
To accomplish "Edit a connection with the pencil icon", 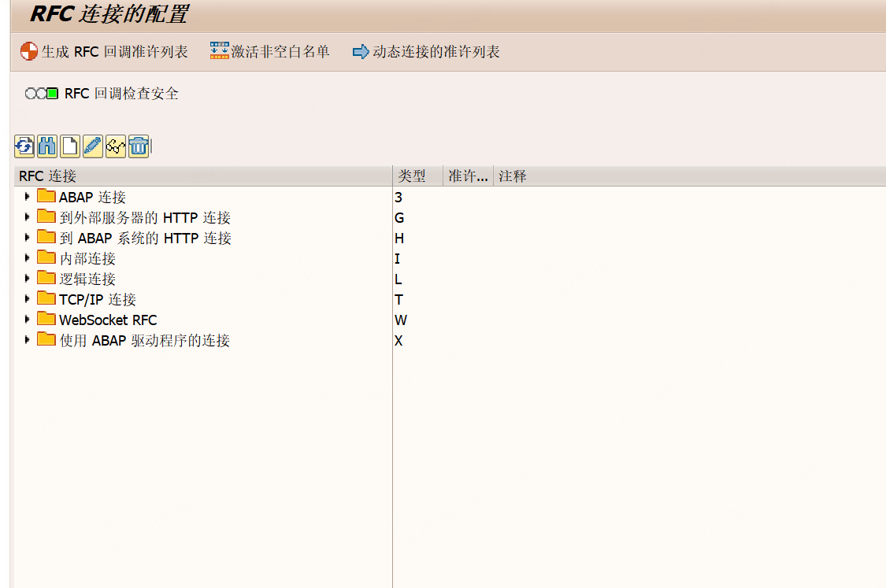I will (x=92, y=146).
